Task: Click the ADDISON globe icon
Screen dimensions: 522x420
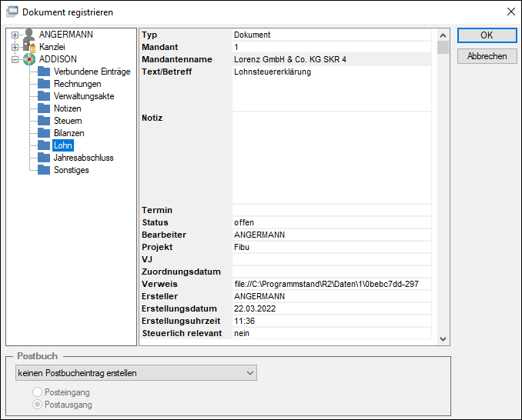Action: 29,59
